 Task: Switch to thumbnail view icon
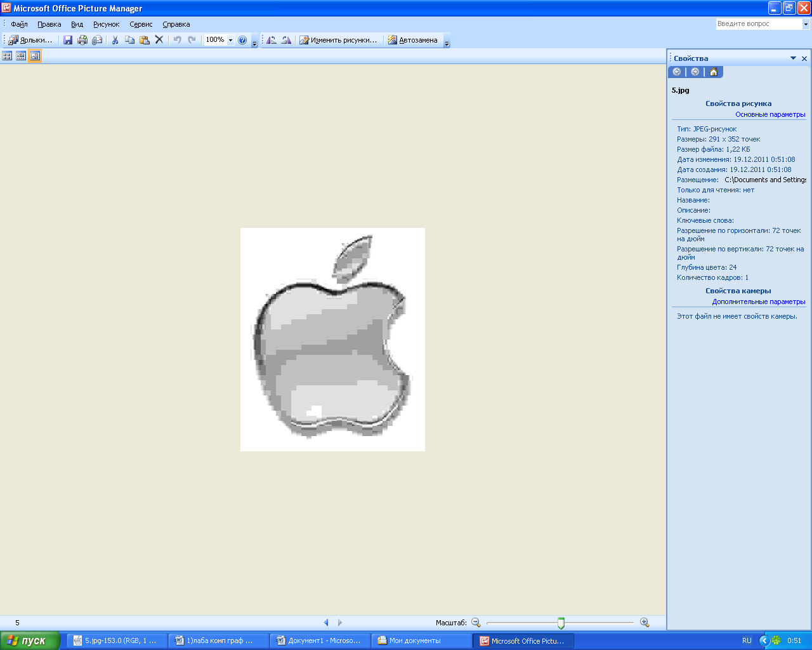click(7, 56)
